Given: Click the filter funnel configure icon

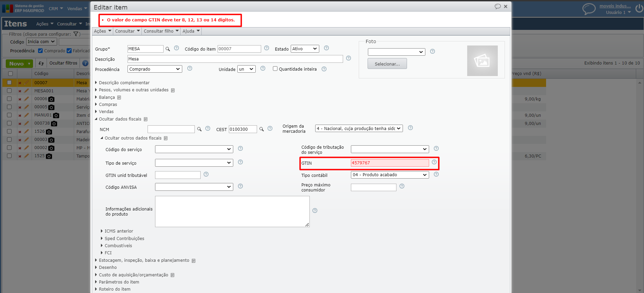Looking at the screenshot, I should [x=76, y=34].
